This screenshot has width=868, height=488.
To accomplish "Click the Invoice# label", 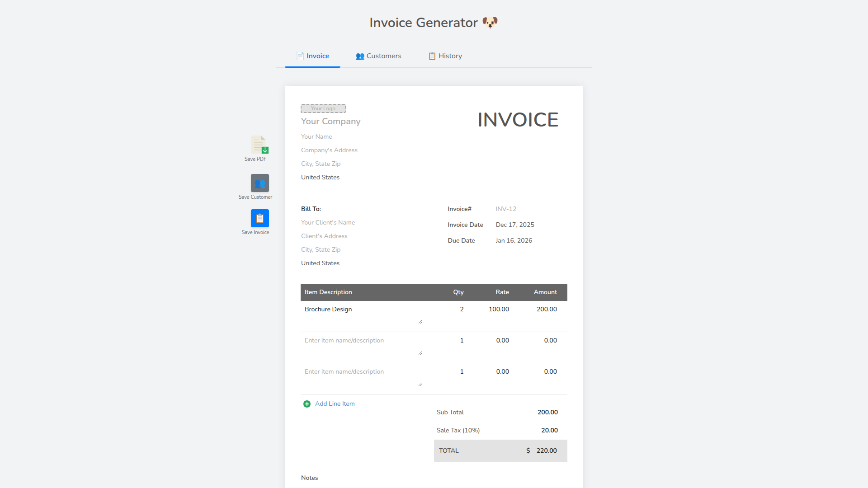I will [x=459, y=209].
